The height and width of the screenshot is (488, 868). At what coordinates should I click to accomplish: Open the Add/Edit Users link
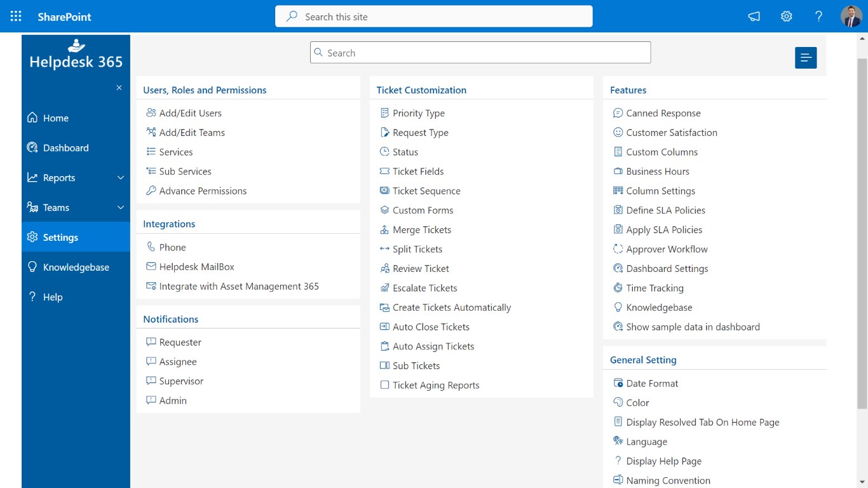[190, 113]
